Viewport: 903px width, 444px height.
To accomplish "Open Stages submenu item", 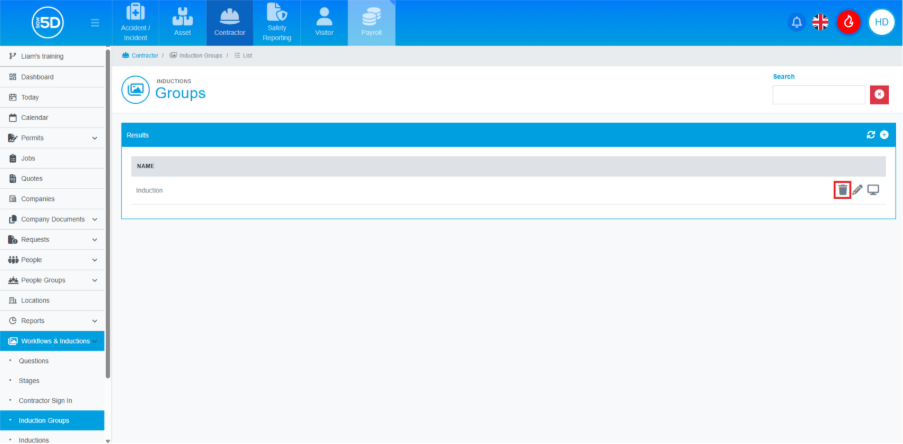I will point(52,381).
